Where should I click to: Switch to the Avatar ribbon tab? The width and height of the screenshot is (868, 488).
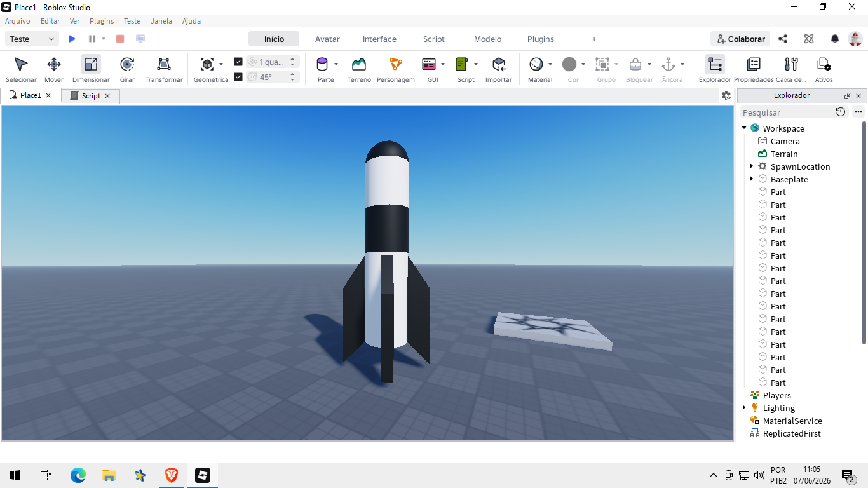327,39
